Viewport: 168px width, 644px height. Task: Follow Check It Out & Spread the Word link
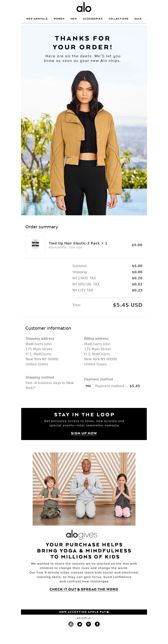coord(84,589)
